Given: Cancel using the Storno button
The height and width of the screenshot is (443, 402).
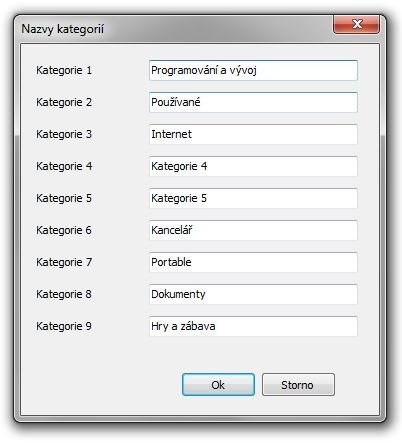Looking at the screenshot, I should coord(298,385).
